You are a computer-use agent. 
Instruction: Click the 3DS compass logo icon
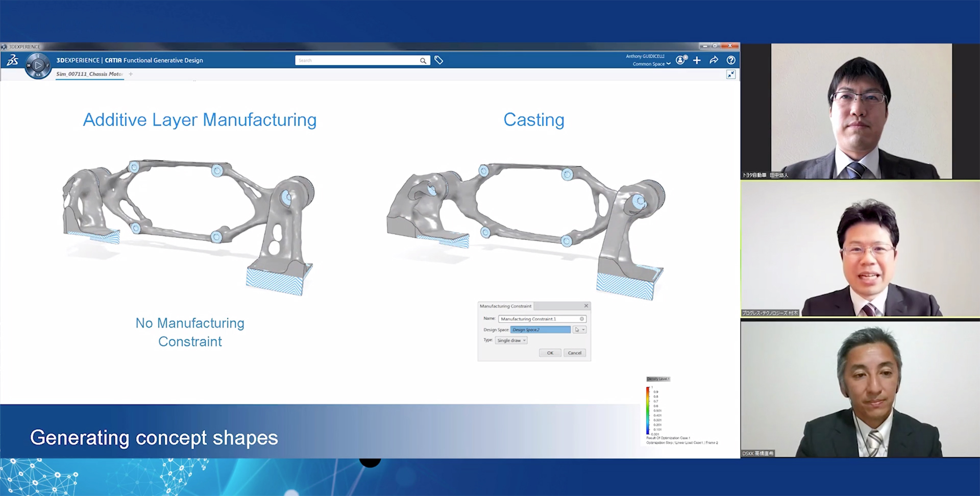[x=13, y=60]
